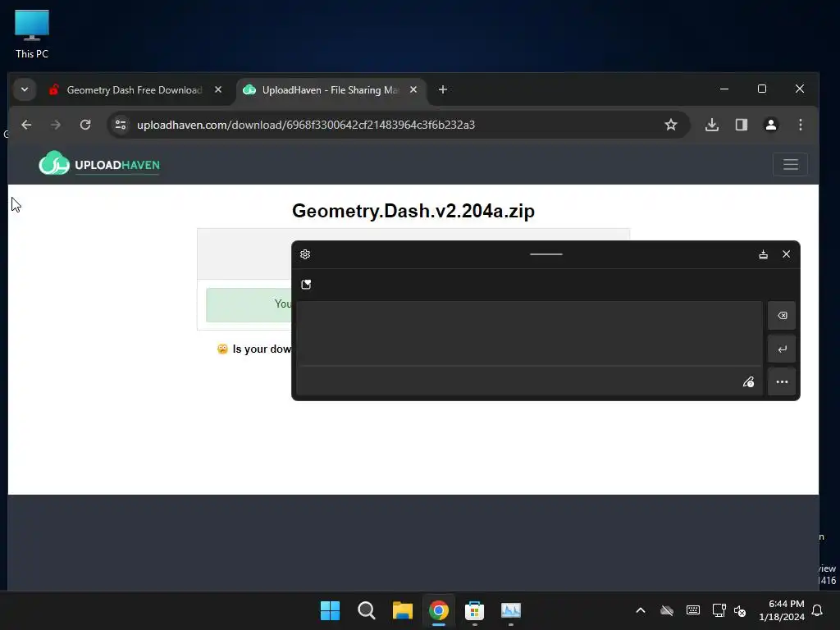This screenshot has height=630, width=840.
Task: Close the Geometry Dash Free Download tab
Action: [x=218, y=90]
